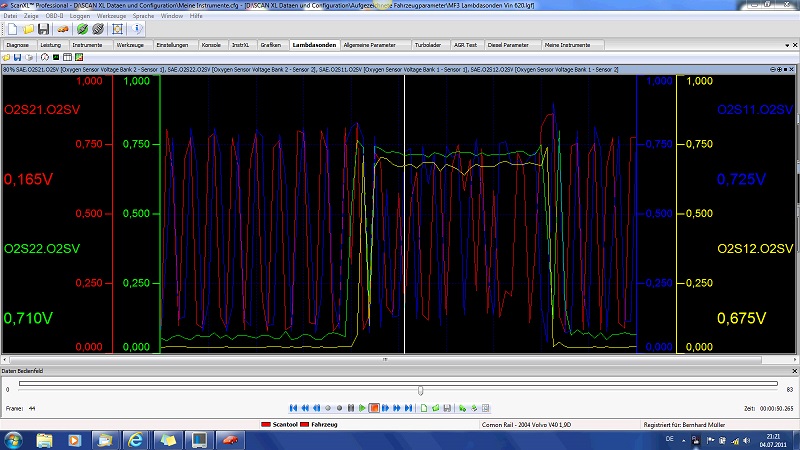Screen dimensions: 800x450
Task: Expand the tab list dropdown arrow
Action: [785, 45]
